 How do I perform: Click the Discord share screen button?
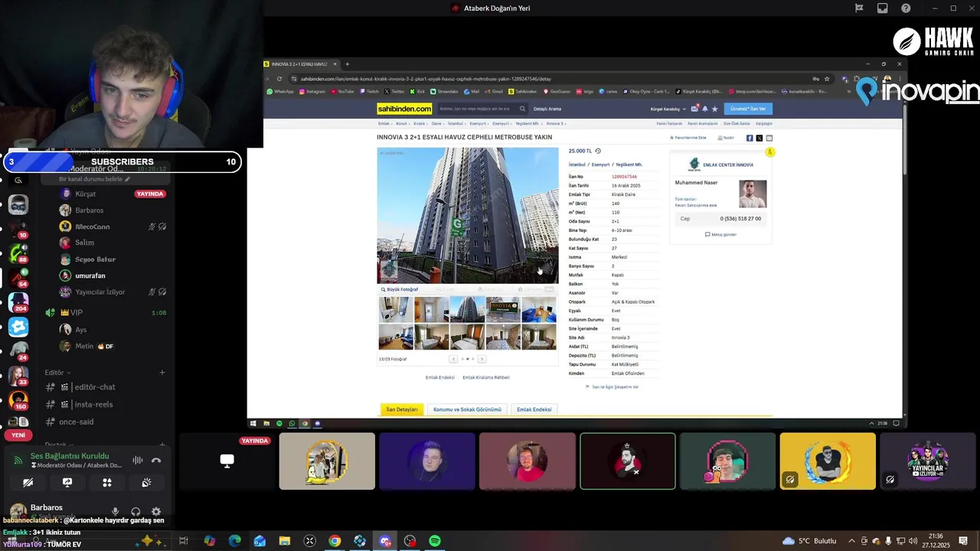67,482
